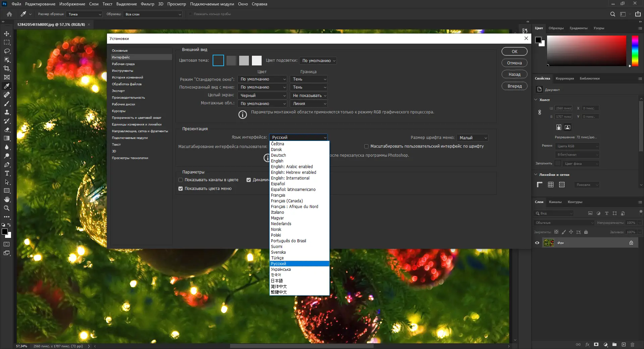Click the lock icon on the Фон layer
This screenshot has height=349, width=644.
click(631, 243)
